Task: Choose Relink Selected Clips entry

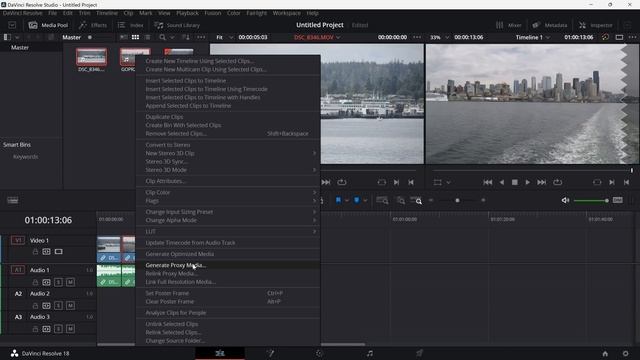Action: 228,332
